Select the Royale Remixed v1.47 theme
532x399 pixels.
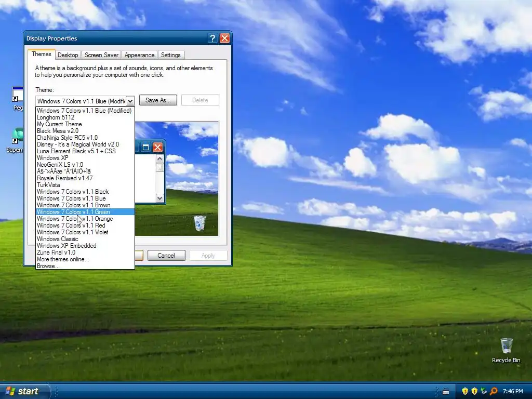pyautogui.click(x=85, y=178)
